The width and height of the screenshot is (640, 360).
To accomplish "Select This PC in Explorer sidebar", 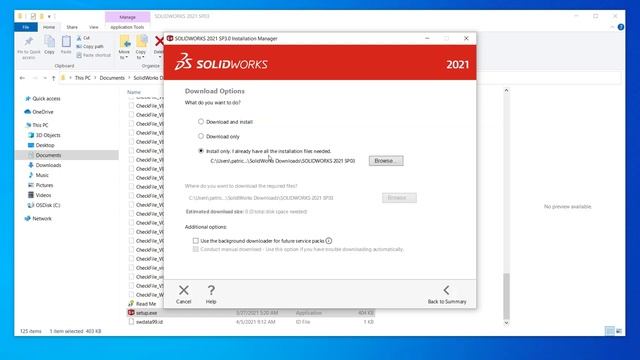I will tap(40, 125).
